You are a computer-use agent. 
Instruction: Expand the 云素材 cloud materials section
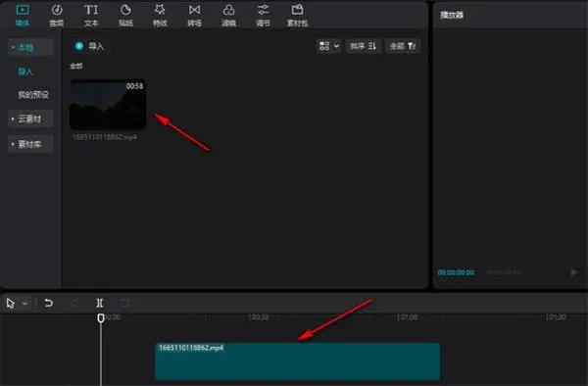pos(30,119)
